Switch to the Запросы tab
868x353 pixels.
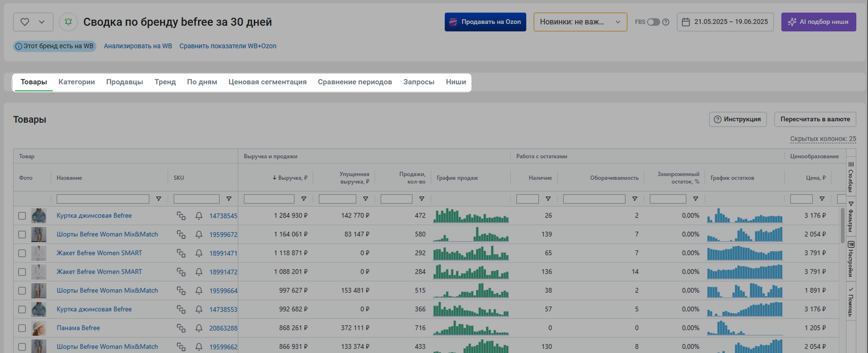(419, 82)
